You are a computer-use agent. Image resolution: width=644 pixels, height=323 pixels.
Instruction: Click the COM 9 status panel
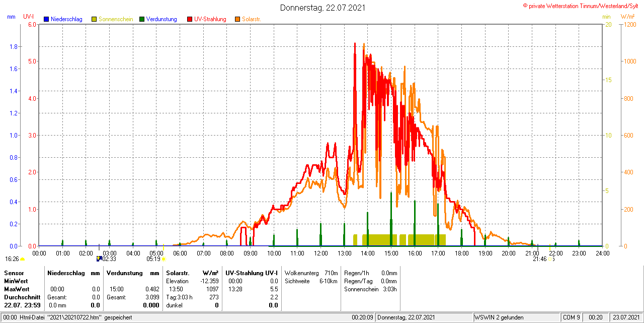pyautogui.click(x=572, y=317)
